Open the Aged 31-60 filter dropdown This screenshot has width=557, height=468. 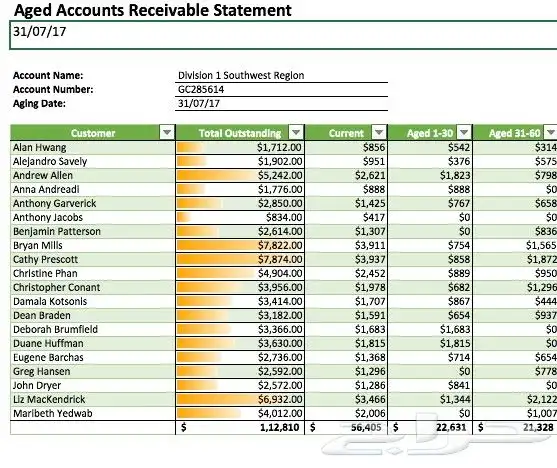(x=551, y=133)
